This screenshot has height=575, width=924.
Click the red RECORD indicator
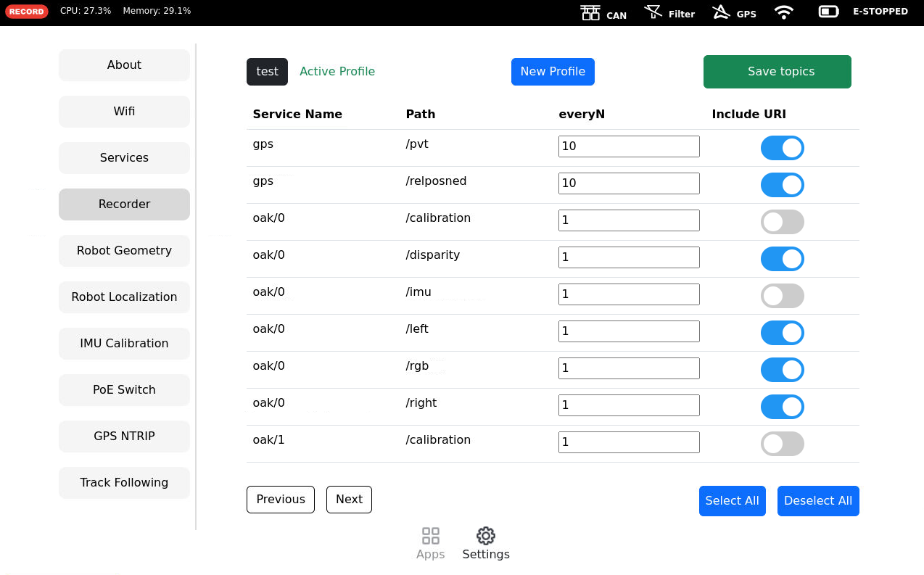pos(27,12)
